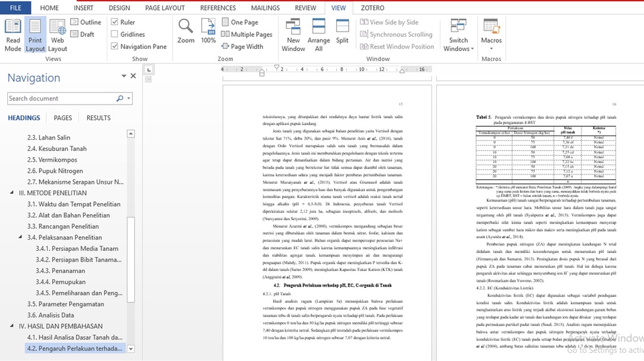Screen dimensions: 644x361
Task: Open the Macros button
Action: pos(491,36)
